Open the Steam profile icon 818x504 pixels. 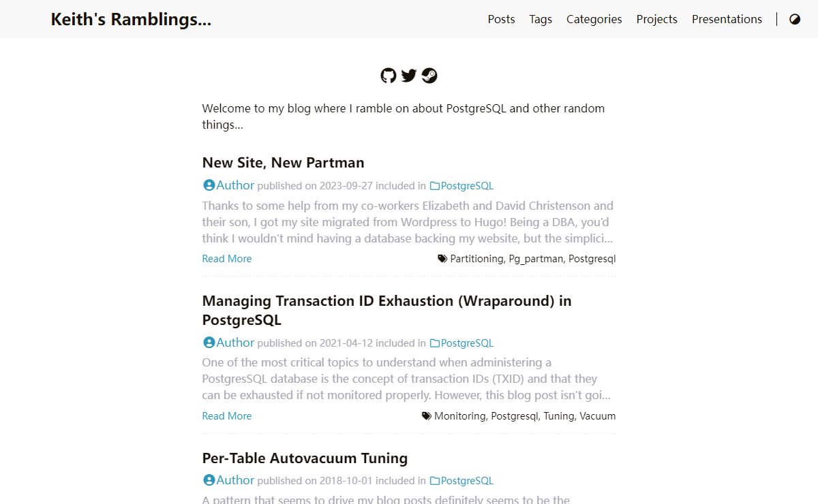[x=429, y=76]
